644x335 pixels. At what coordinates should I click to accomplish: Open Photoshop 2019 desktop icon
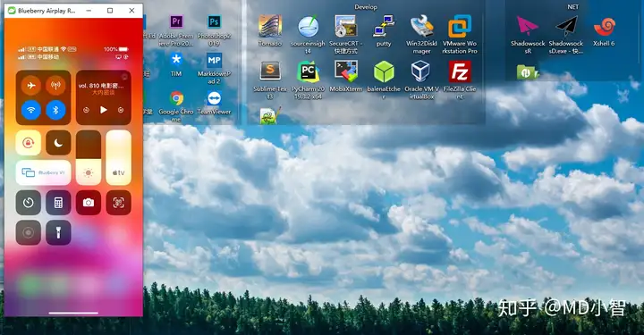coord(214,30)
